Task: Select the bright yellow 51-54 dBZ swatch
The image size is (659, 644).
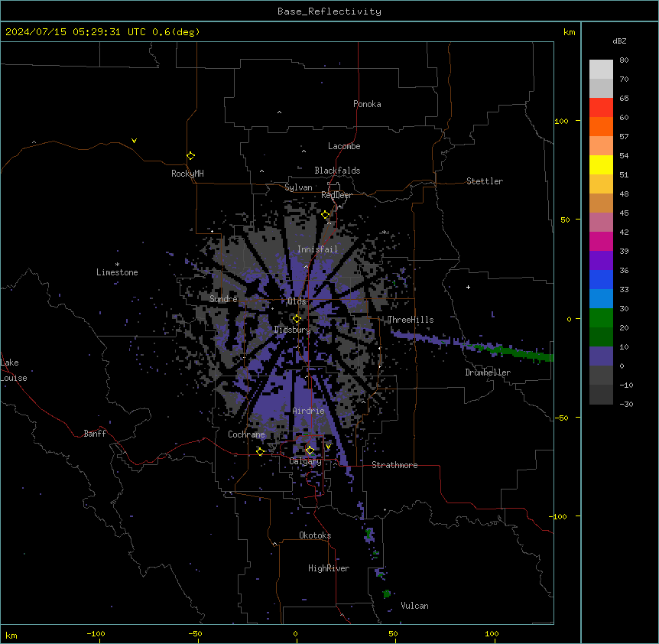Action: point(601,164)
